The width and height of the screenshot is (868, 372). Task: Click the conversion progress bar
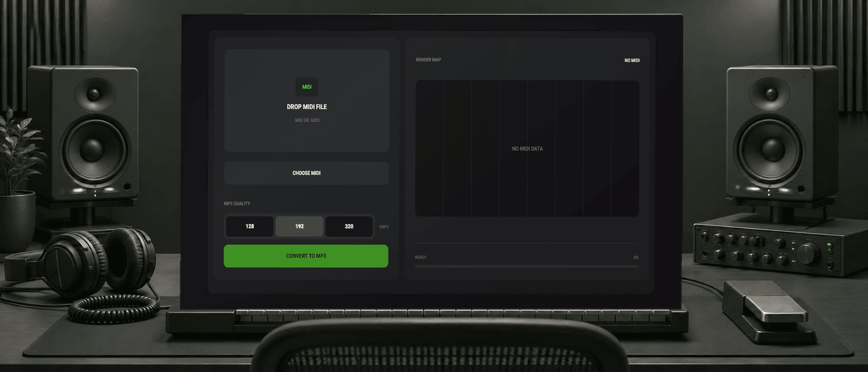click(x=527, y=266)
